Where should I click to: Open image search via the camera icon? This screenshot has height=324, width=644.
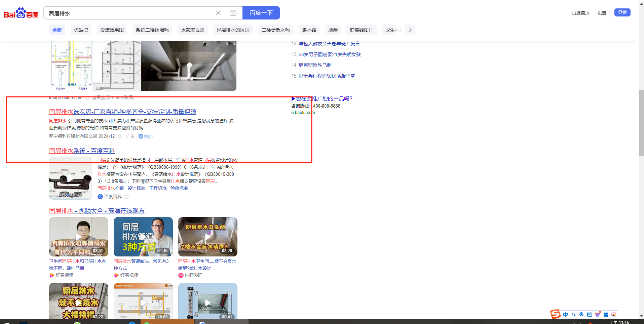coord(233,13)
